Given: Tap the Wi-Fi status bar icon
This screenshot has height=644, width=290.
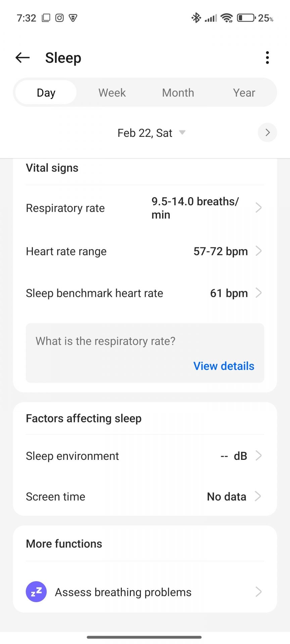Looking at the screenshot, I should 227,18.
